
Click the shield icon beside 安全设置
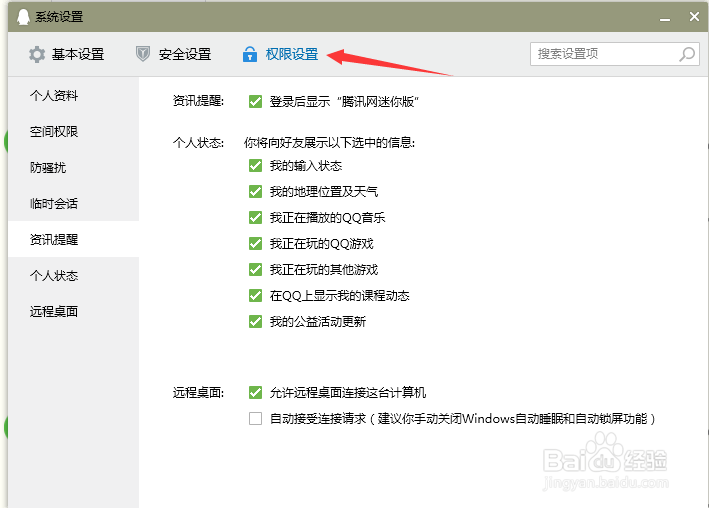click(143, 54)
